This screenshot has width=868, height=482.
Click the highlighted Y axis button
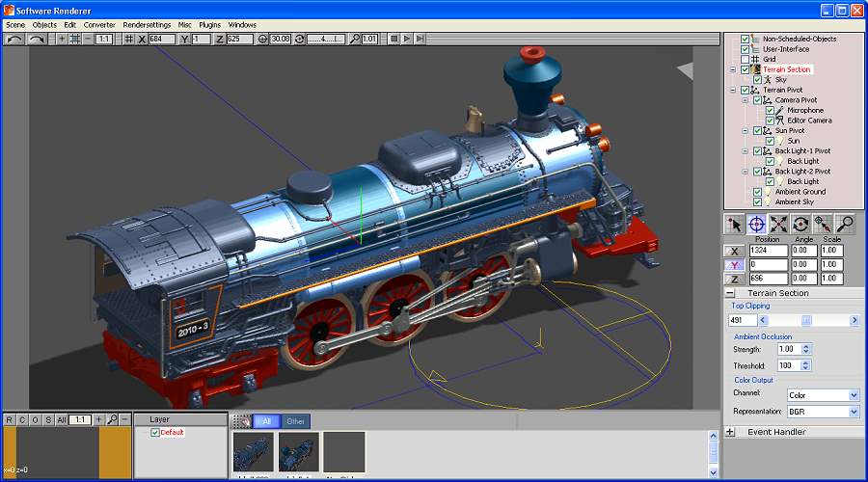735,265
